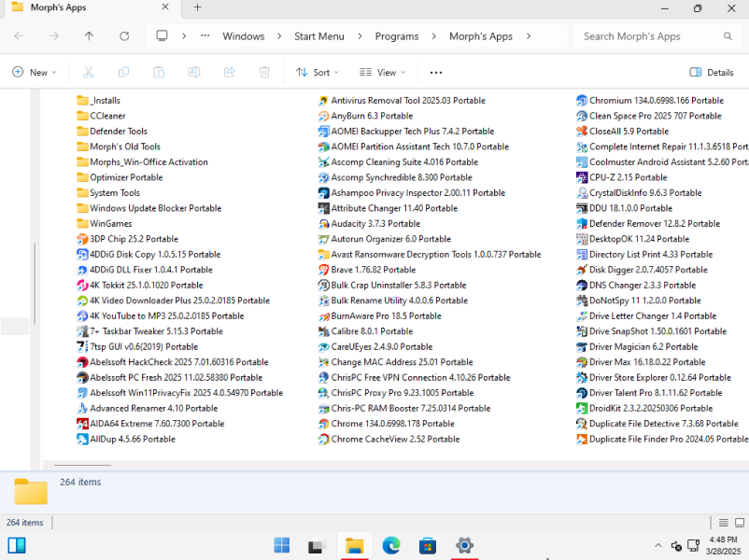This screenshot has width=749, height=560.
Task: Click the Cut scissors icon in the toolbar
Action: point(89,72)
